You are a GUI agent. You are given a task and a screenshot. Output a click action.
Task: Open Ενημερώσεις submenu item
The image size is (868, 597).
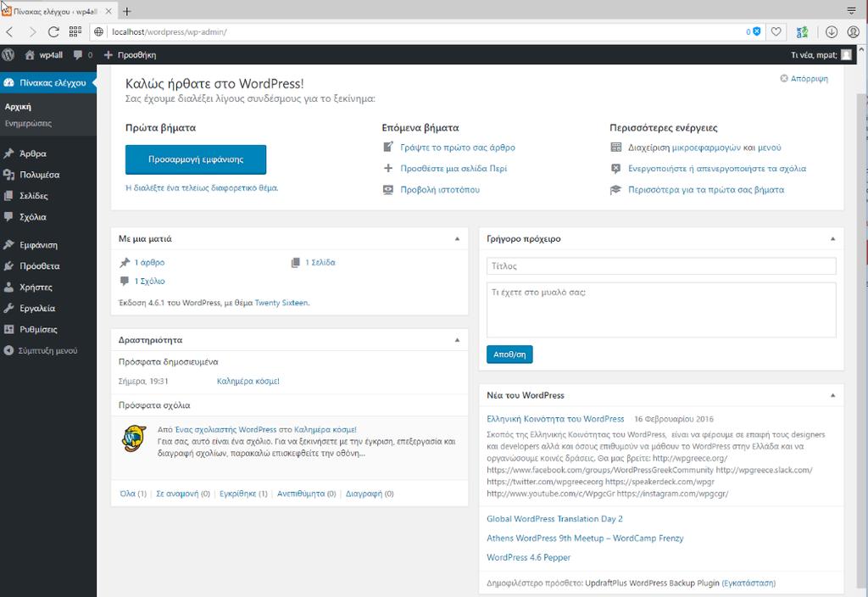point(28,124)
